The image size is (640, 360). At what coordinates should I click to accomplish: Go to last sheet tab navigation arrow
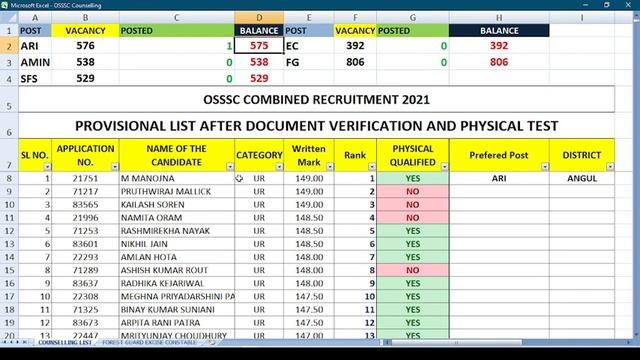tap(24, 342)
